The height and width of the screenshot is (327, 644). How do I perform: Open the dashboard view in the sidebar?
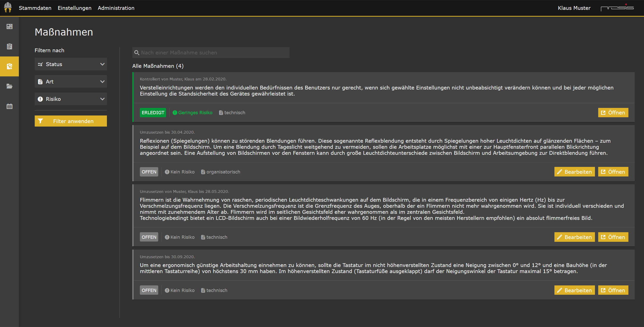coord(9,26)
